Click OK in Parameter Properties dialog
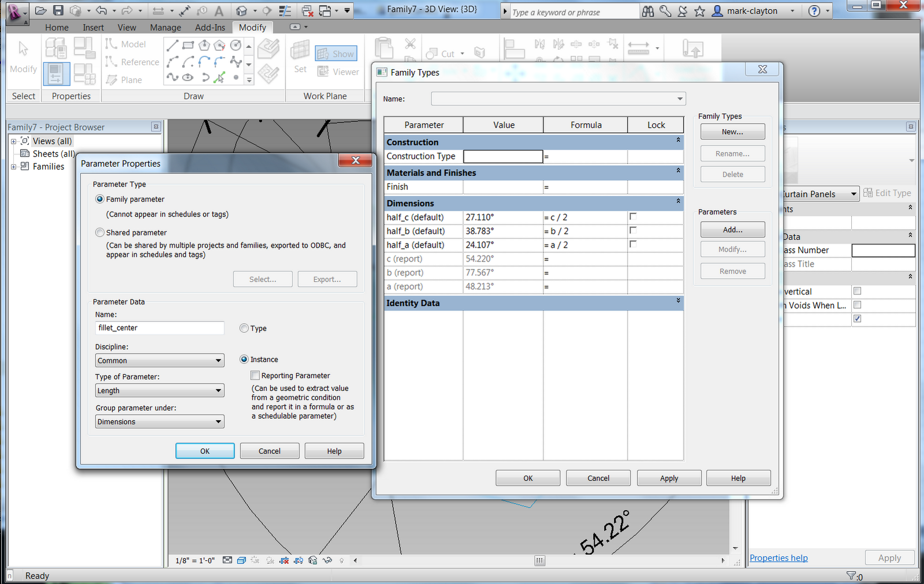The width and height of the screenshot is (924, 584). pyautogui.click(x=205, y=451)
